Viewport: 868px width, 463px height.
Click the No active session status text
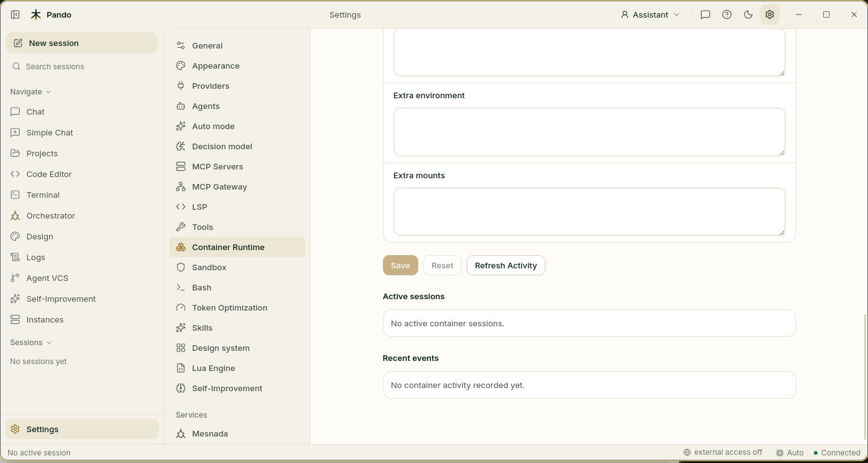click(x=39, y=452)
